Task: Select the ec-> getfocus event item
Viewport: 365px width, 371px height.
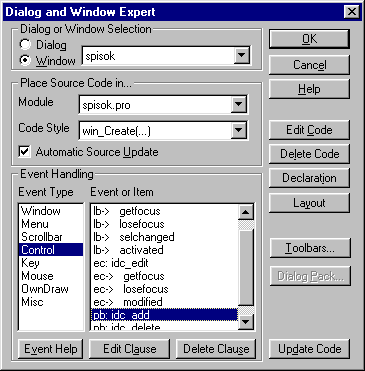Action: pos(164,276)
